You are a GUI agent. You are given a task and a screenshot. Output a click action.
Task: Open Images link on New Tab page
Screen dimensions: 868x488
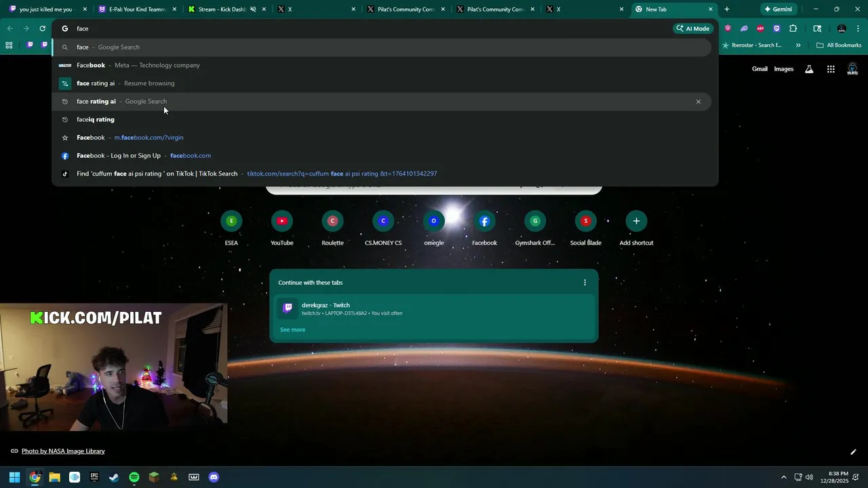(783, 69)
